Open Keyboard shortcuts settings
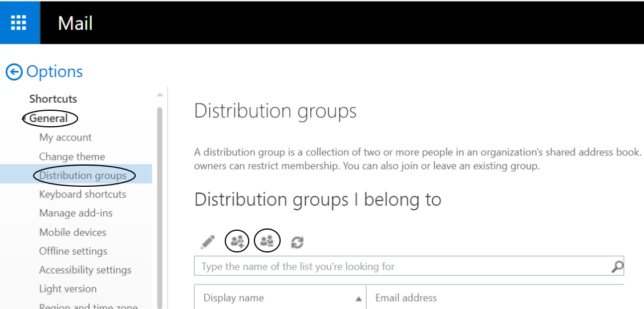The image size is (644, 309). (x=83, y=194)
